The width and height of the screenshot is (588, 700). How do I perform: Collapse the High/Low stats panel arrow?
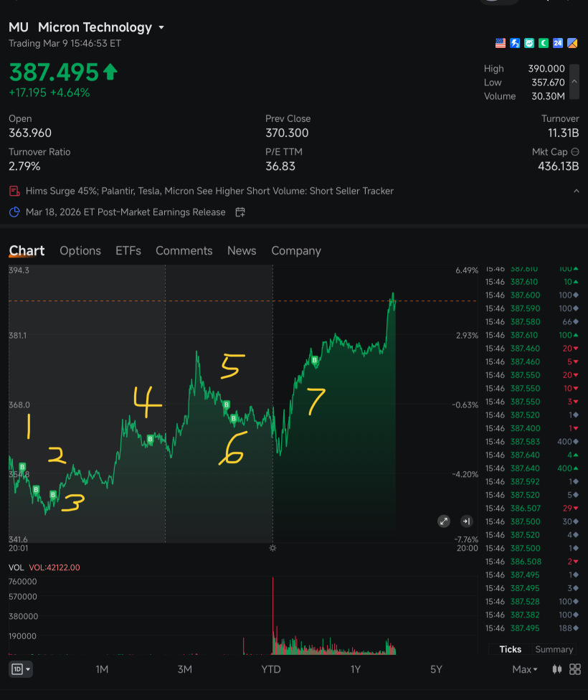tap(574, 82)
